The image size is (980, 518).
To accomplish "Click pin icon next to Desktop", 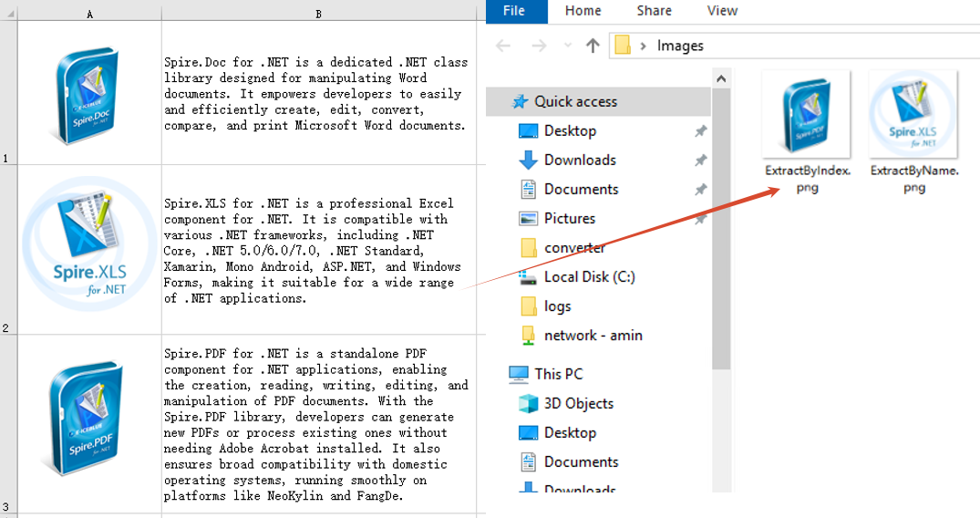I will click(701, 130).
